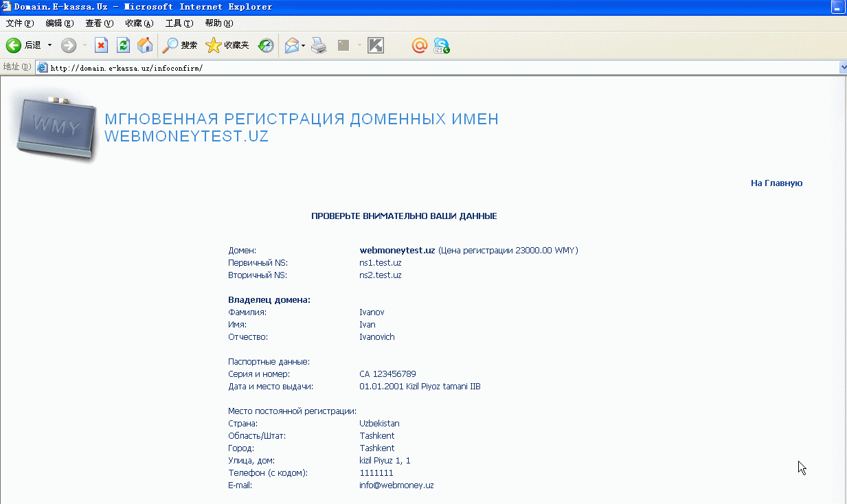847x504 pixels.
Task: Open the 查看(V) menu
Action: [100, 23]
